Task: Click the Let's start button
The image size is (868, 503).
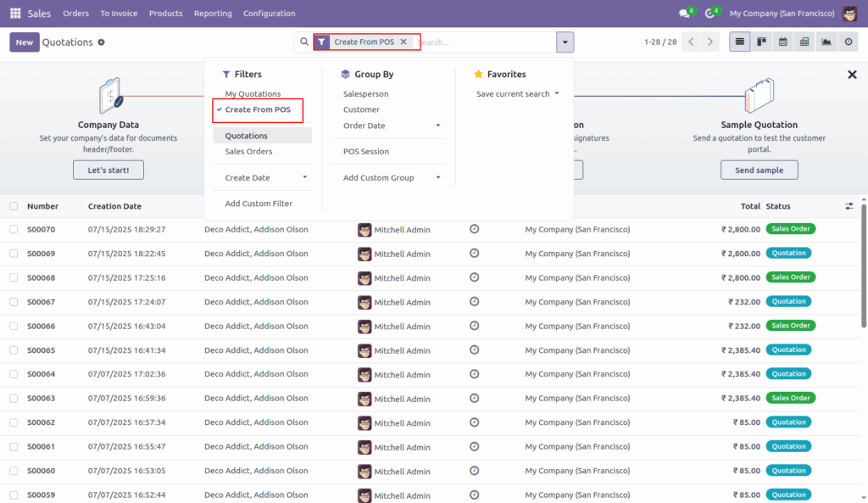Action: point(108,170)
